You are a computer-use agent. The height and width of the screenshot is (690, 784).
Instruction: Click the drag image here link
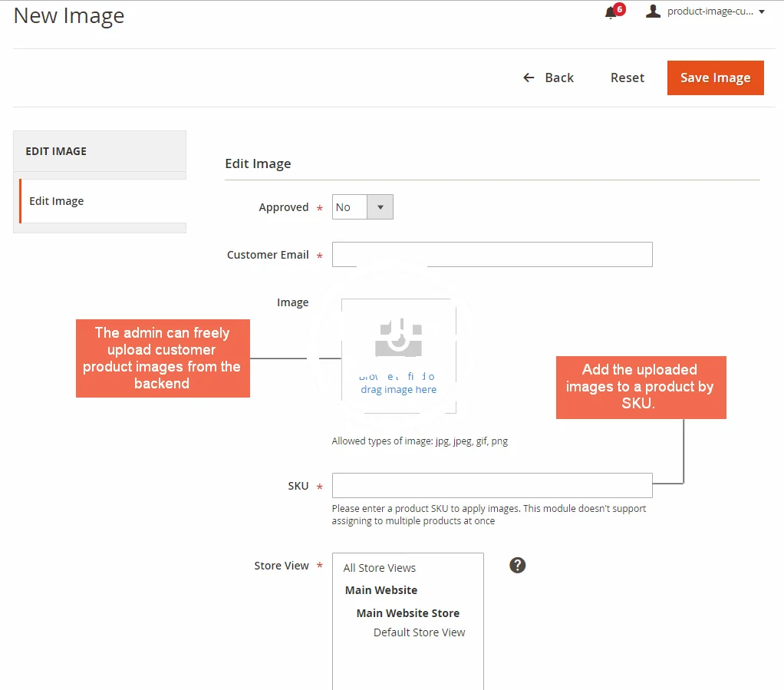tap(398, 389)
